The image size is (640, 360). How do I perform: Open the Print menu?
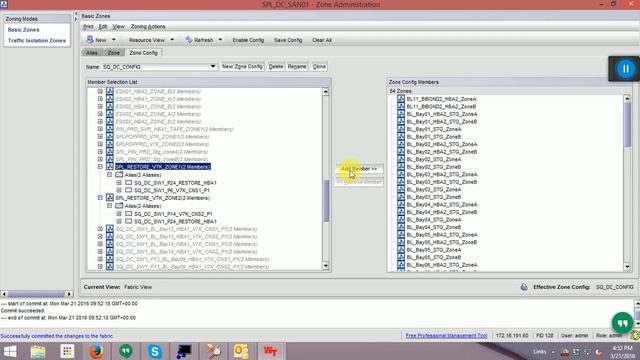click(x=88, y=27)
